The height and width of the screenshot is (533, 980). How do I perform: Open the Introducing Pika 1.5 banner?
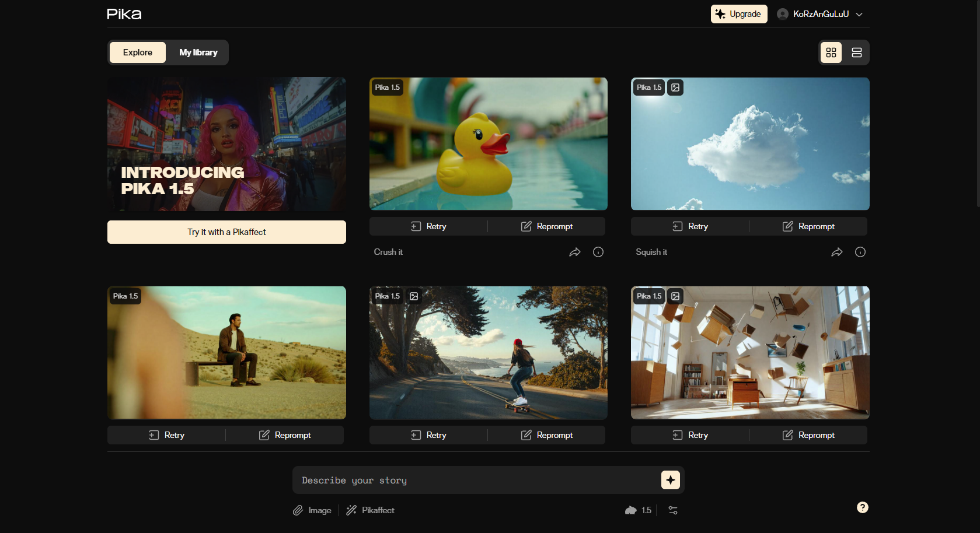pyautogui.click(x=226, y=144)
